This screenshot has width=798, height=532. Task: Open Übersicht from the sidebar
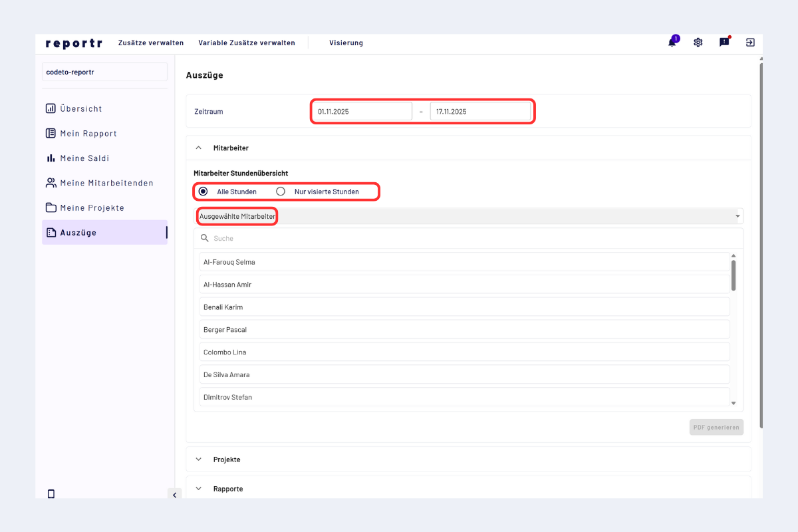(x=80, y=108)
